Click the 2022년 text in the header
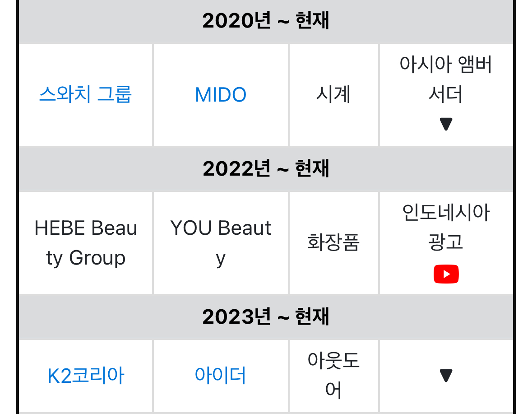The width and height of the screenshot is (532, 414). tap(236, 169)
